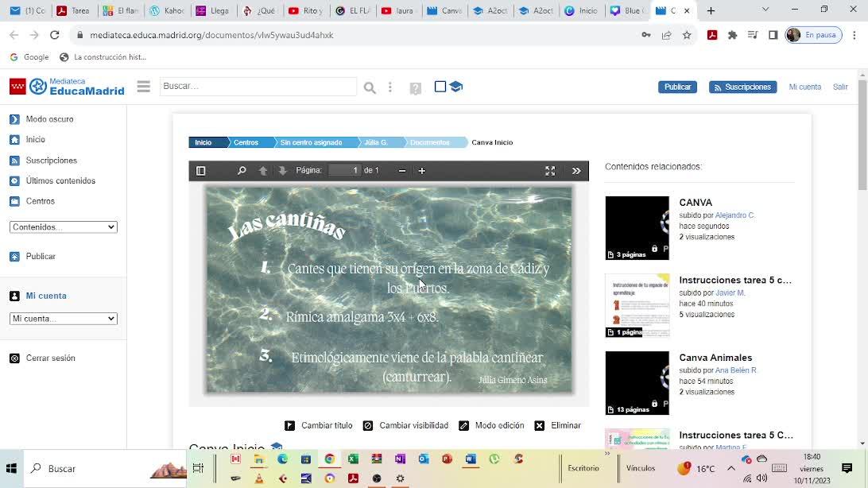Focus the Buscar search field

258,87
